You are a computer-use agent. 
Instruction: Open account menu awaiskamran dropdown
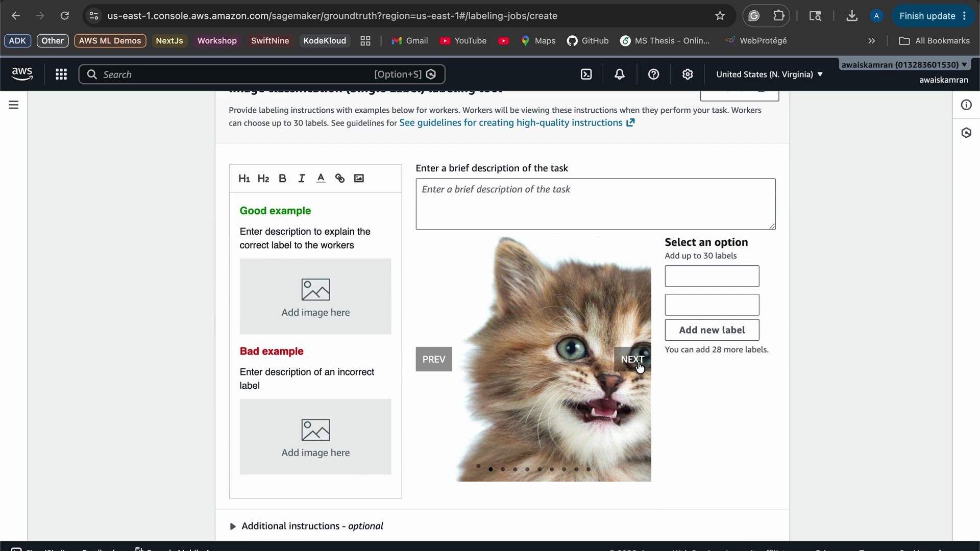click(x=904, y=65)
